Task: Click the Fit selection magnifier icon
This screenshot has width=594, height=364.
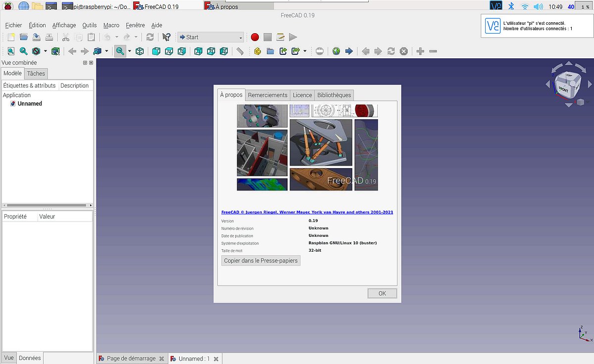Action: [24, 51]
